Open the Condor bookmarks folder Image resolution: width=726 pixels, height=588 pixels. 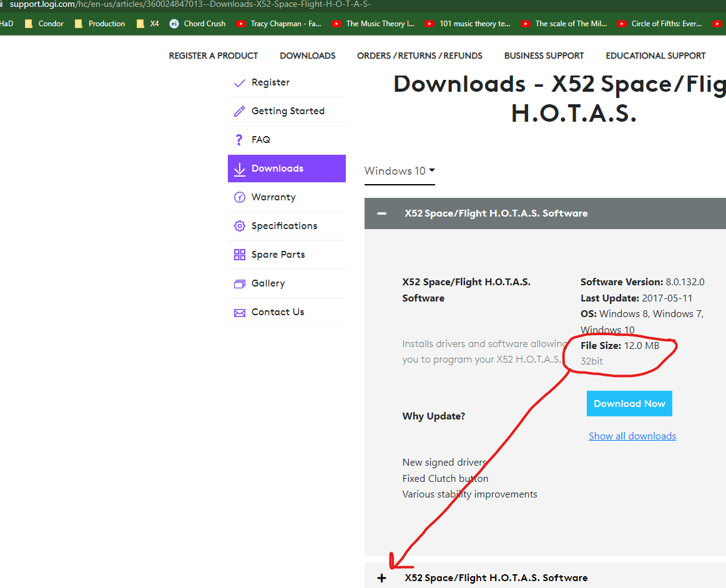pyautogui.click(x=44, y=24)
